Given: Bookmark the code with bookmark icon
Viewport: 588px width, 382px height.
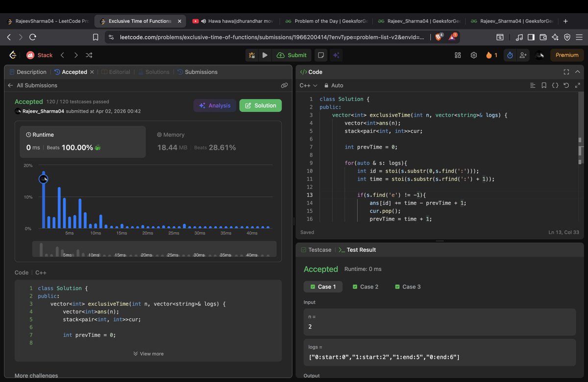Looking at the screenshot, I should 544,85.
